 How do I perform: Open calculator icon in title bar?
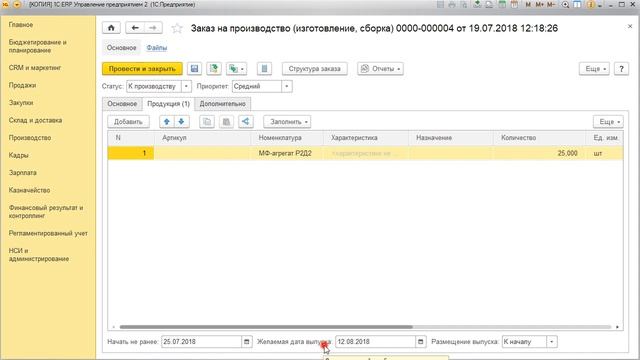(x=502, y=4)
